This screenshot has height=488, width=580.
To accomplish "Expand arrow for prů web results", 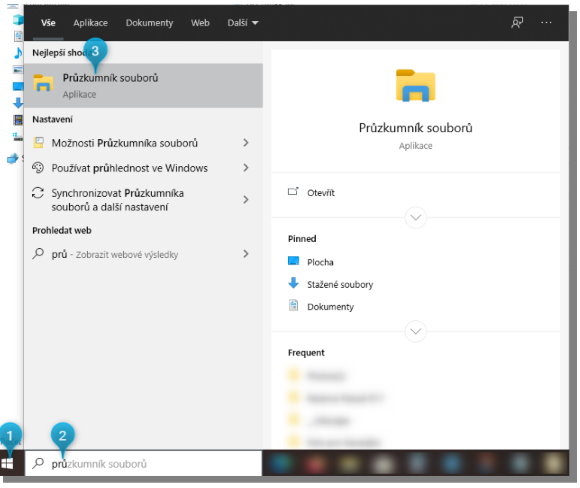I will [246, 254].
